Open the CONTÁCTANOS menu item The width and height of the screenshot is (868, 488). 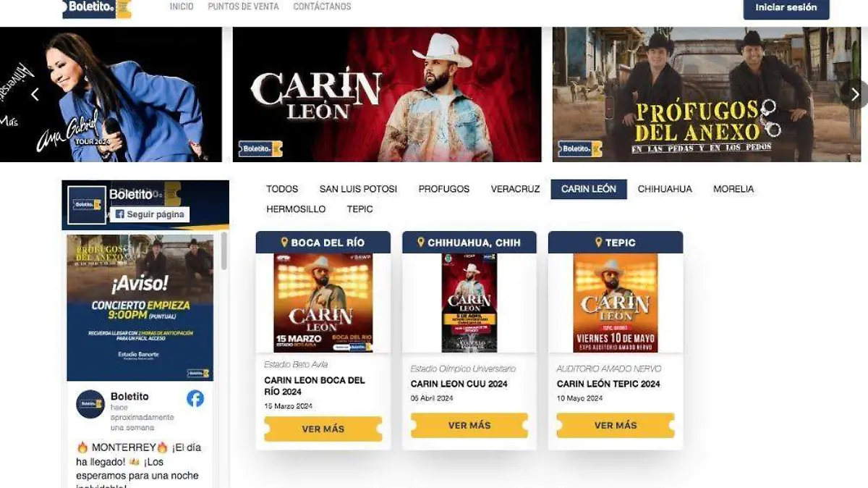tap(322, 7)
